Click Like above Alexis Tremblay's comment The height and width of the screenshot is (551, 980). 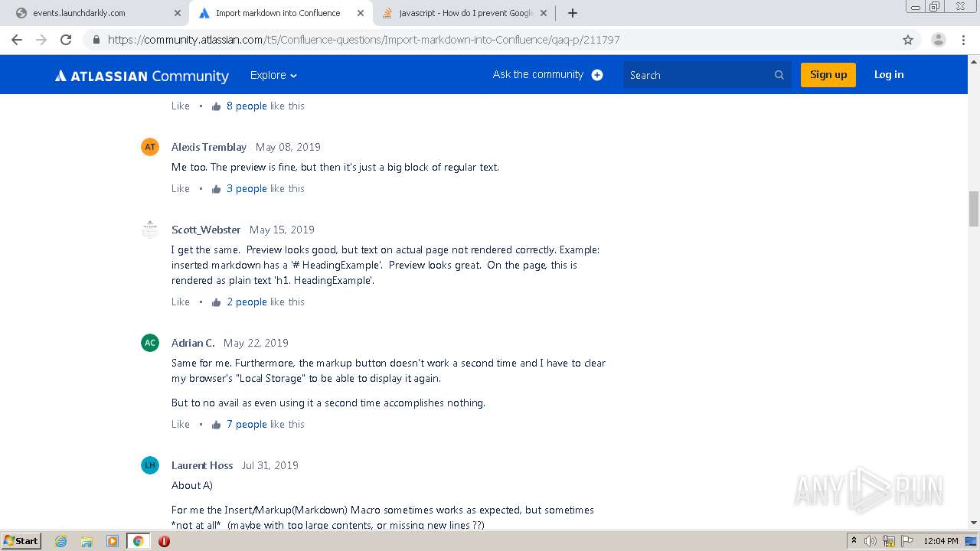(181, 106)
